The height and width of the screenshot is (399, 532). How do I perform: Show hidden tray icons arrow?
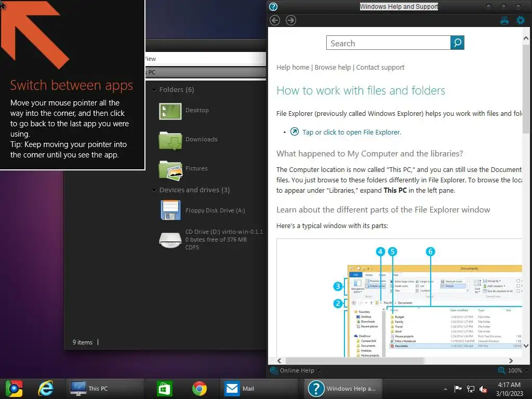tap(445, 389)
